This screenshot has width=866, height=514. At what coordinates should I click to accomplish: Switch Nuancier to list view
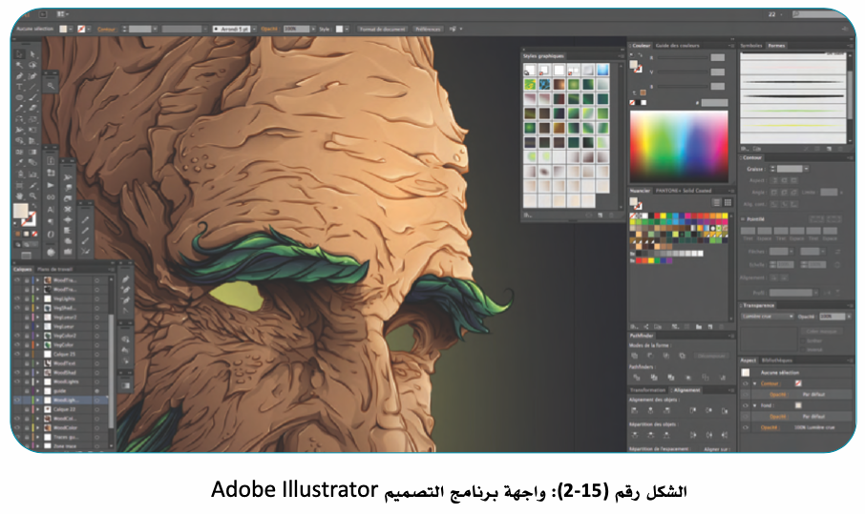[716, 203]
